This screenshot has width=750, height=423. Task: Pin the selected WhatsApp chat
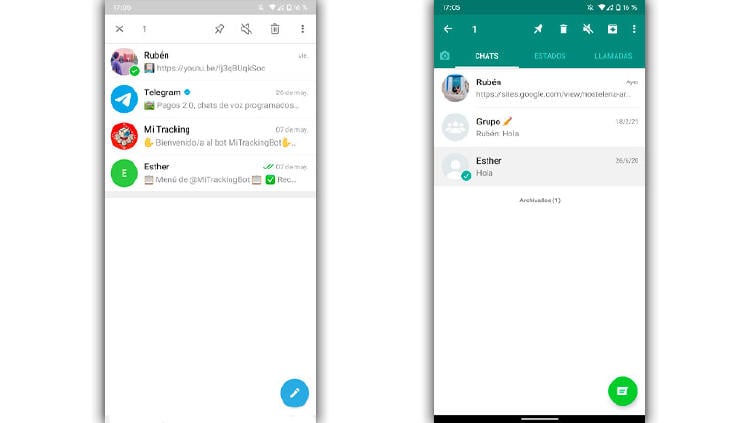click(x=538, y=29)
